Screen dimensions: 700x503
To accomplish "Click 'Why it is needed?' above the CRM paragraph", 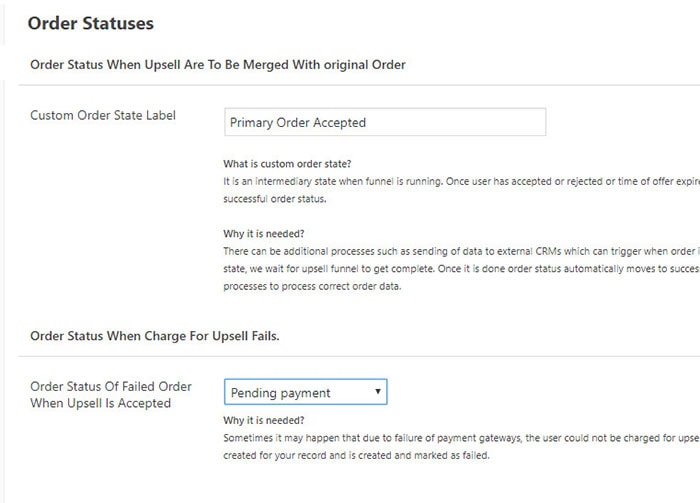I will [264, 232].
